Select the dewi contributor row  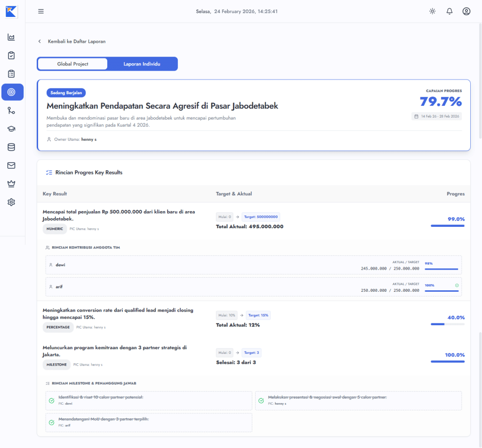pos(254,265)
